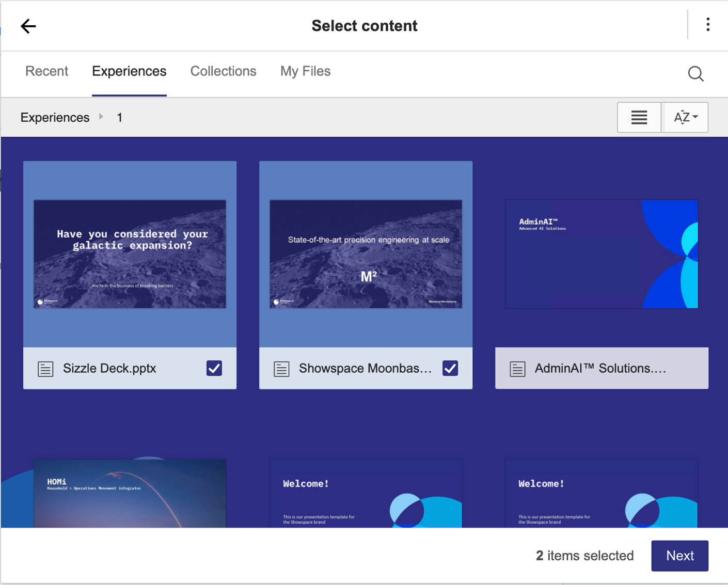Deselect the Showspace Moonbase checkbox
This screenshot has width=728, height=585.
(x=450, y=368)
